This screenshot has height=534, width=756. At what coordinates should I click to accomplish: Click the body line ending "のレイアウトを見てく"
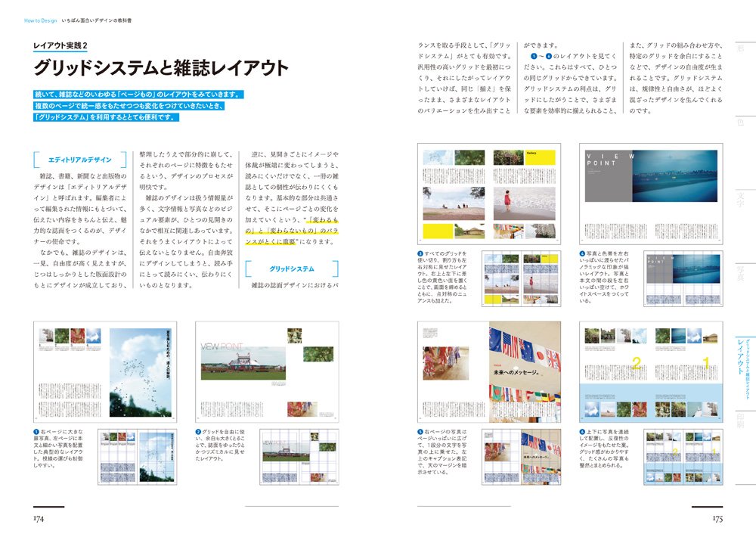[573, 57]
